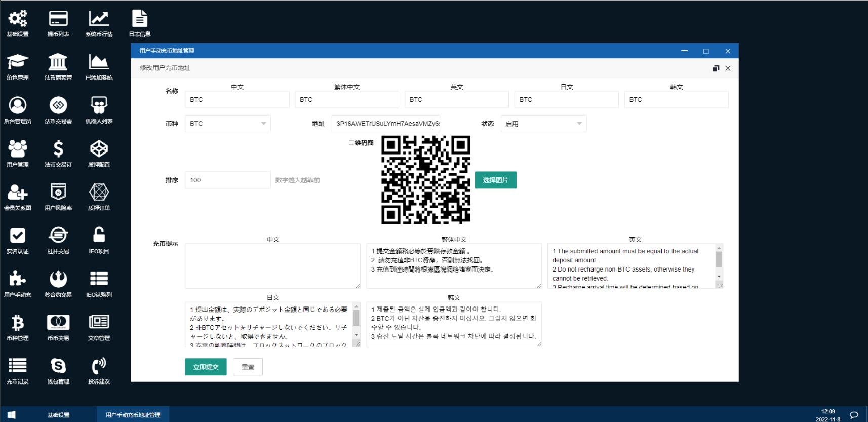This screenshot has width=868, height=422.
Task: Click the 立即提交 submit button
Action: click(x=206, y=367)
